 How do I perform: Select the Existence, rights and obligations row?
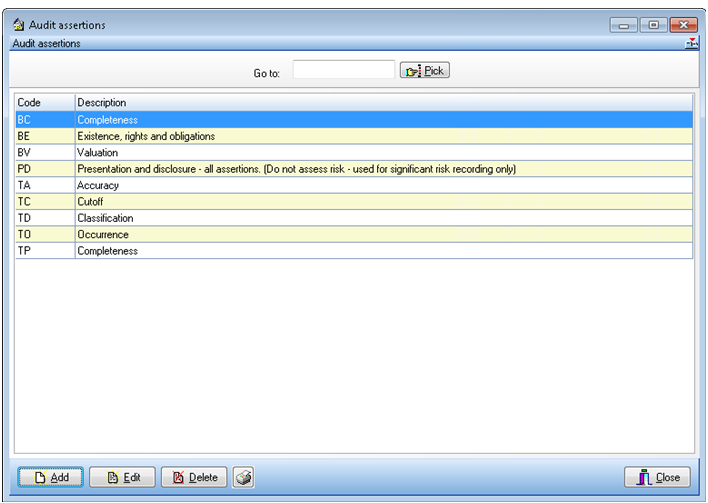(383, 136)
